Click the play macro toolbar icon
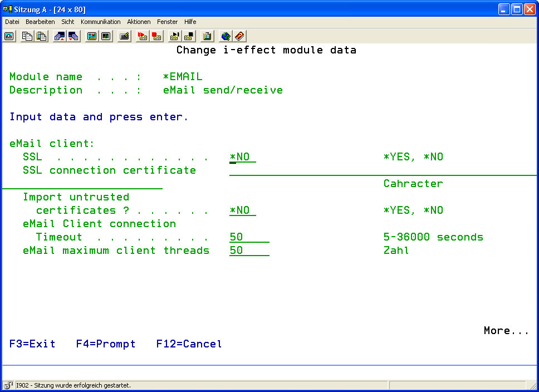The image size is (539, 392). [175, 36]
